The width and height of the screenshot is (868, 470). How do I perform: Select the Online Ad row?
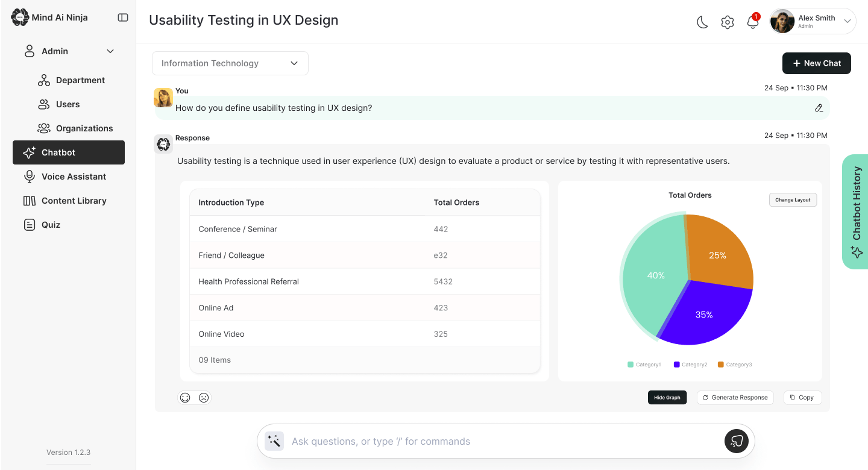coord(365,308)
